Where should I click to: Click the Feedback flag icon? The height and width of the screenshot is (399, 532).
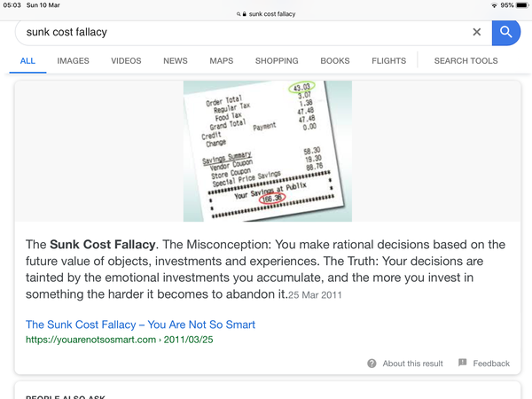click(462, 363)
